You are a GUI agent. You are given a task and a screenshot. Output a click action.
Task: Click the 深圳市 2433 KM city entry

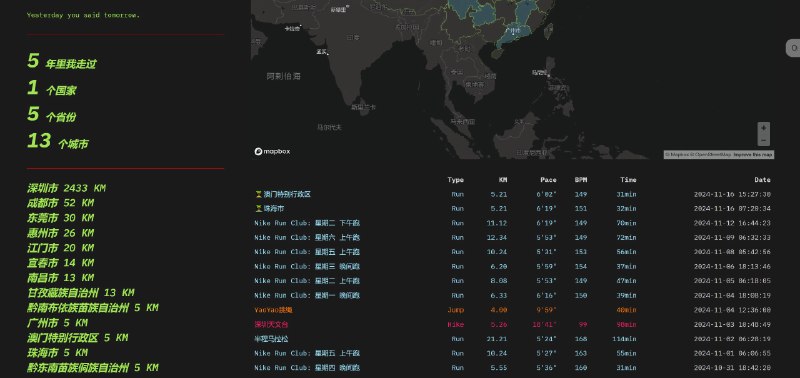coord(66,188)
